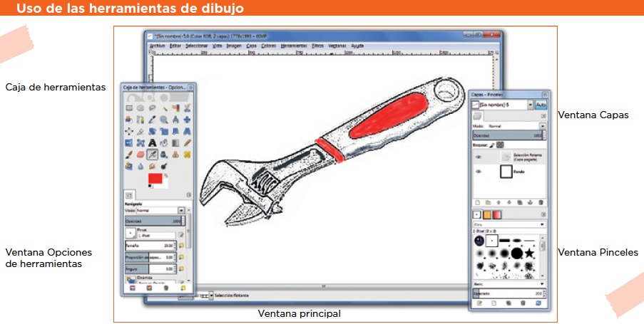The image size is (644, 324).
Task: Toggle visibility of Fondo layer
Action: click(x=478, y=172)
